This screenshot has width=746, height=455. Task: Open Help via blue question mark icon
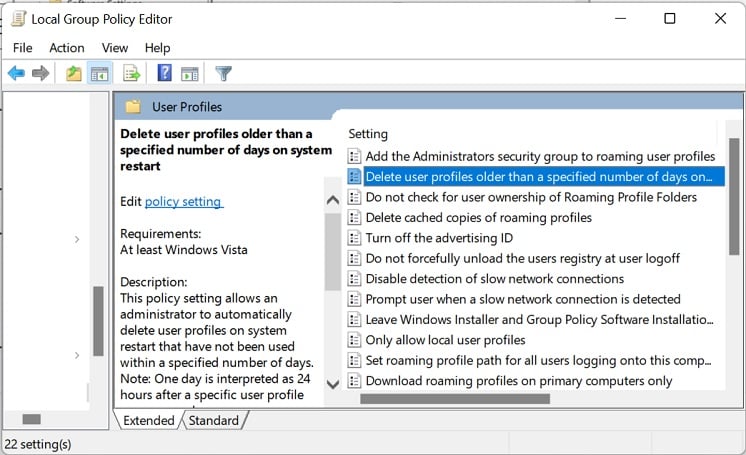point(164,73)
